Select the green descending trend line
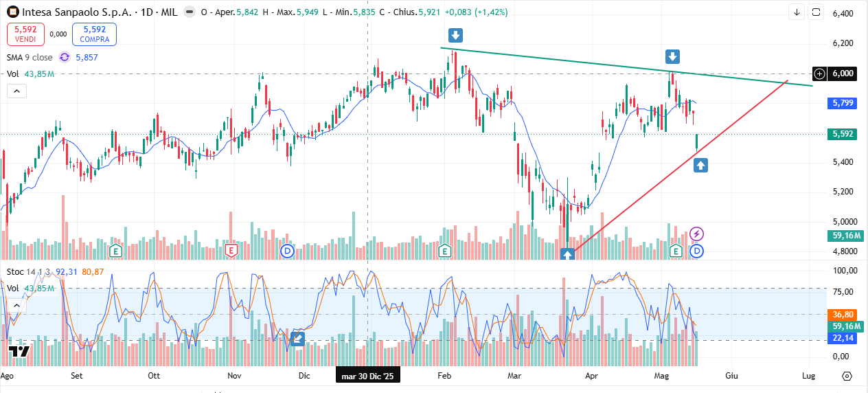Image resolution: width=868 pixels, height=393 pixels. tap(626, 67)
